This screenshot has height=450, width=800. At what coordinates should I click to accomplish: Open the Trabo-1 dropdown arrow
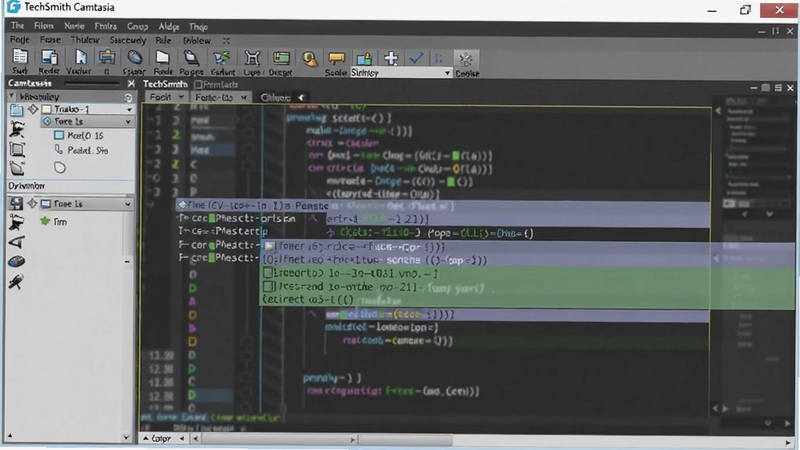(129, 109)
